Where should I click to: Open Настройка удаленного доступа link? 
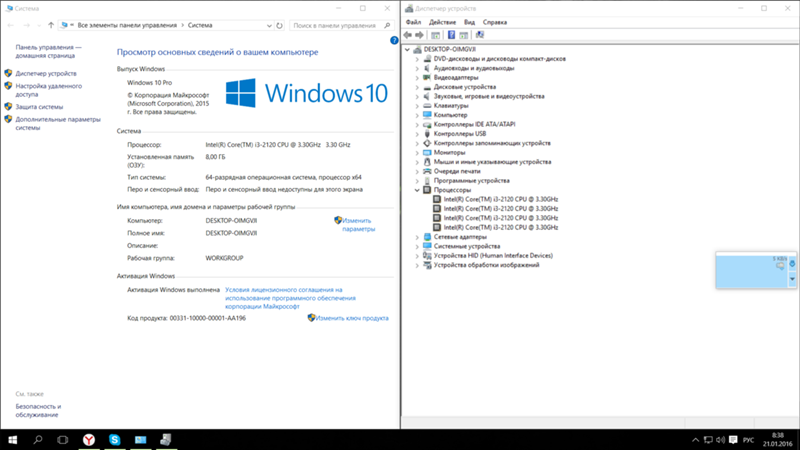[48, 90]
